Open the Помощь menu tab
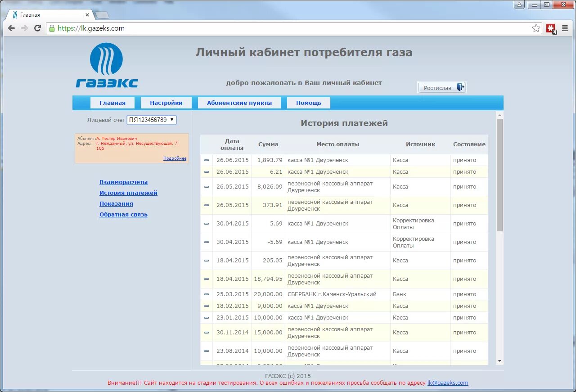Viewport: 576px width, 392px height. 309,103
